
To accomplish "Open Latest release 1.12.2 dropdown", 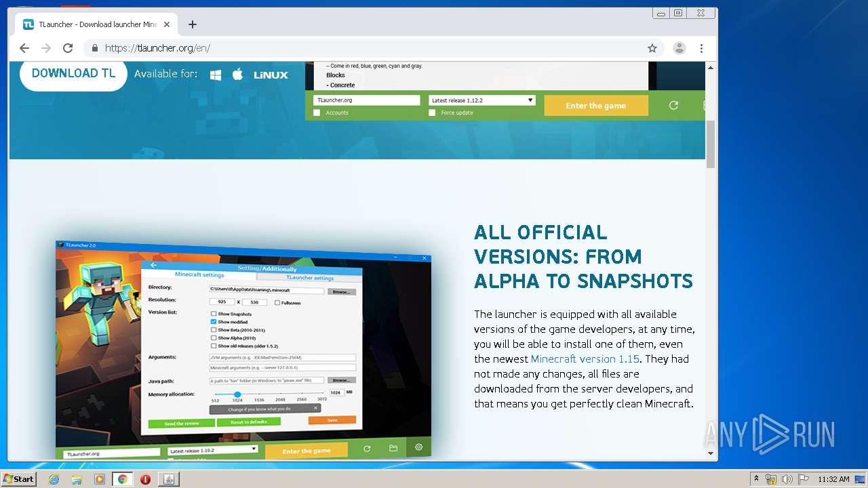I will (x=482, y=100).
